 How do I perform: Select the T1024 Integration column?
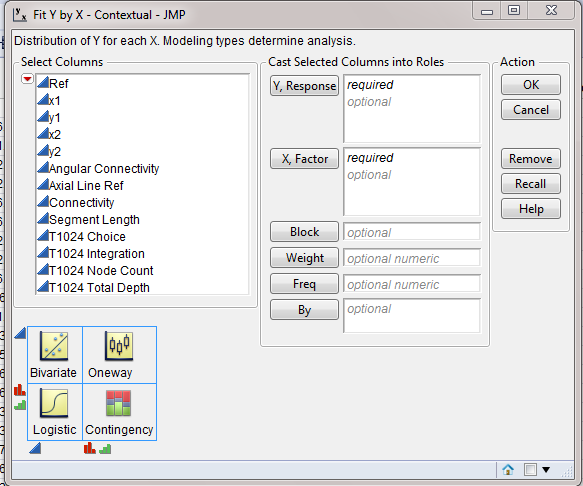(x=97, y=254)
